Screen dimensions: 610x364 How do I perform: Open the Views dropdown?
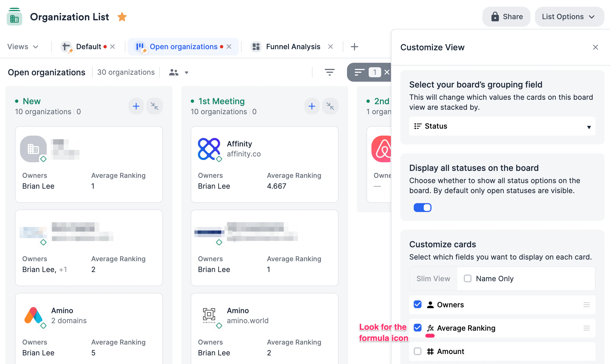coord(23,47)
